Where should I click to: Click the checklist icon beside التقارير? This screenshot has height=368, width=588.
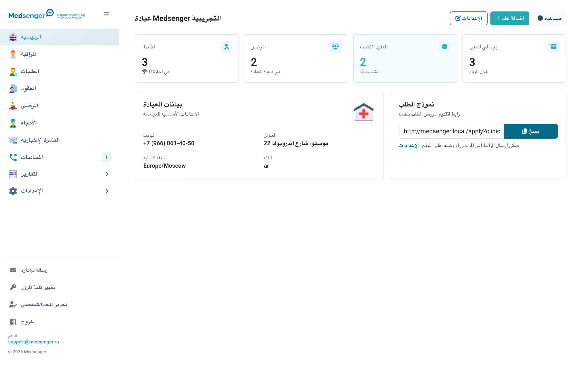click(x=13, y=174)
